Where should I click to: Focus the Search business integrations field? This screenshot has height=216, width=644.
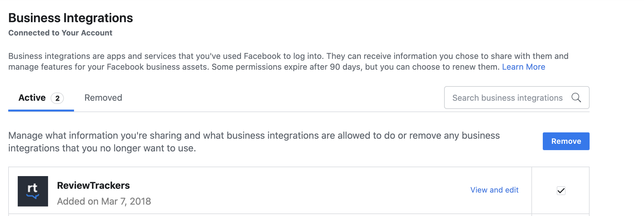(x=517, y=98)
